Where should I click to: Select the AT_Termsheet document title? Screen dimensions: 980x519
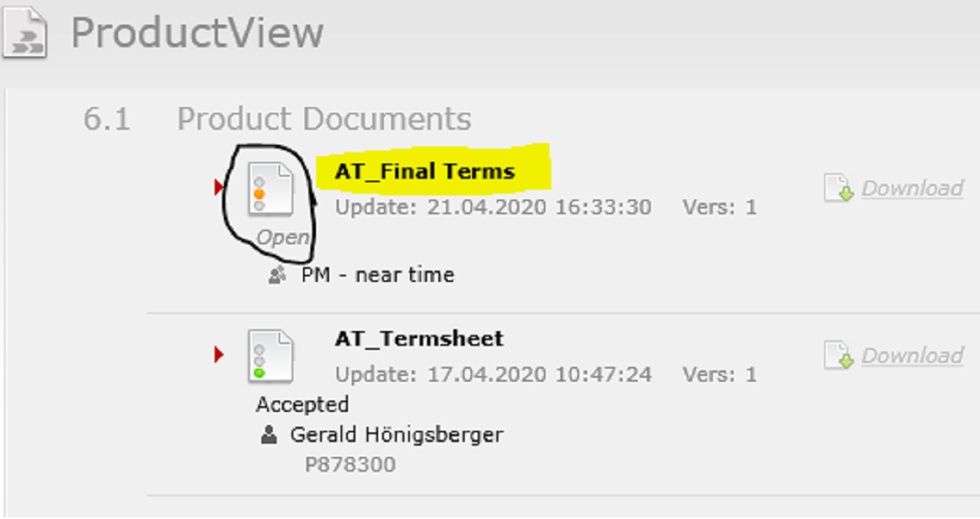coord(420,338)
